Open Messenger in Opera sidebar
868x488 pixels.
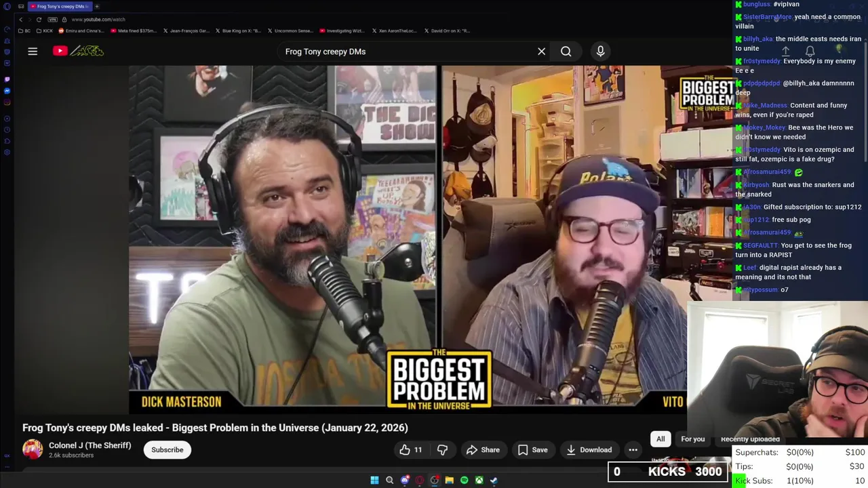pos(7,91)
